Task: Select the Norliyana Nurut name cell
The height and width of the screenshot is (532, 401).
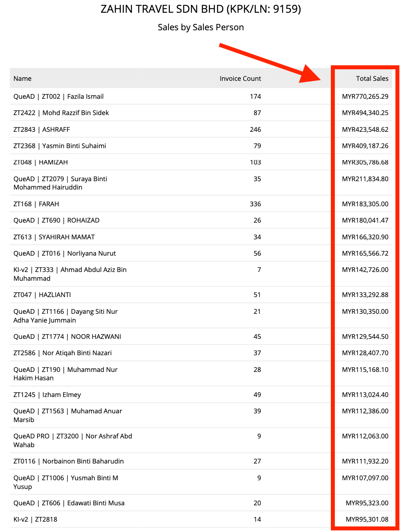Action: [65, 253]
